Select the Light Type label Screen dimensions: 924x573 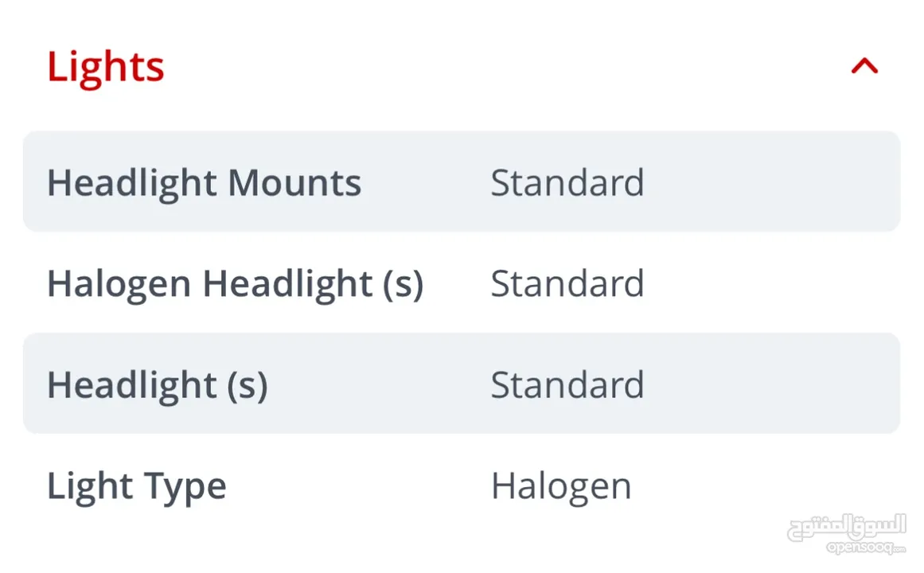pos(137,487)
